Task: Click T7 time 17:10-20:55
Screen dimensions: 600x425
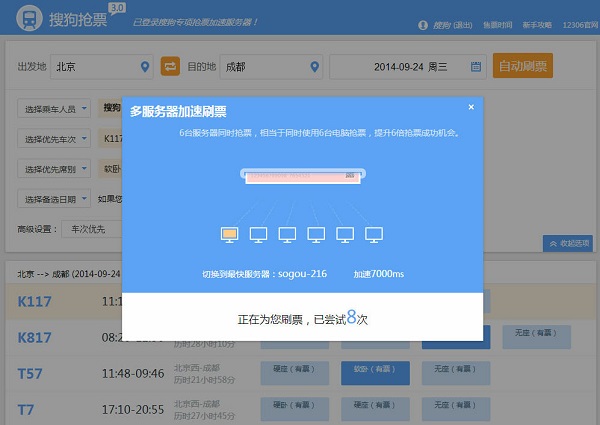Action: (x=133, y=410)
